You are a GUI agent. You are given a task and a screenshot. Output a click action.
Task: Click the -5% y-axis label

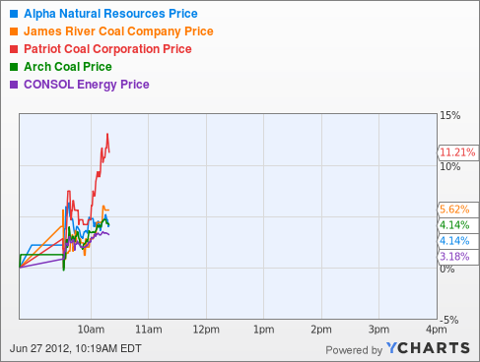pyautogui.click(x=449, y=320)
